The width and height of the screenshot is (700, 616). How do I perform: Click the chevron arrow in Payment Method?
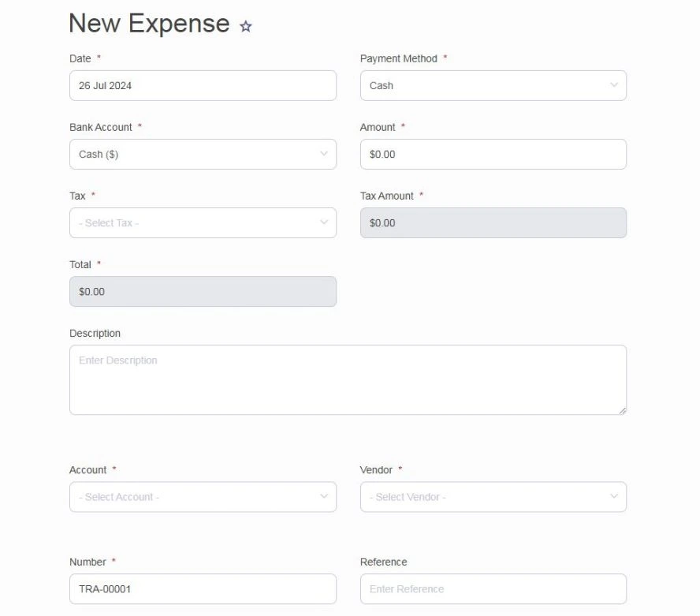click(614, 85)
